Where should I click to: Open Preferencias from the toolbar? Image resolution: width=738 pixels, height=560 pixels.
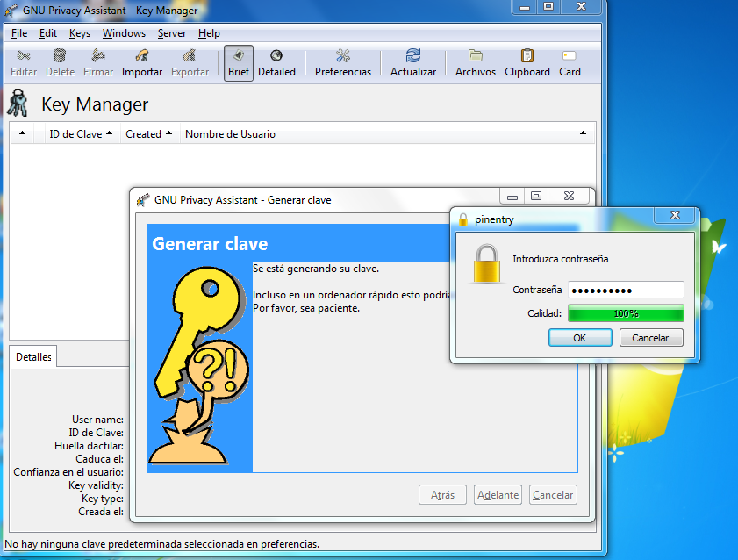[343, 63]
